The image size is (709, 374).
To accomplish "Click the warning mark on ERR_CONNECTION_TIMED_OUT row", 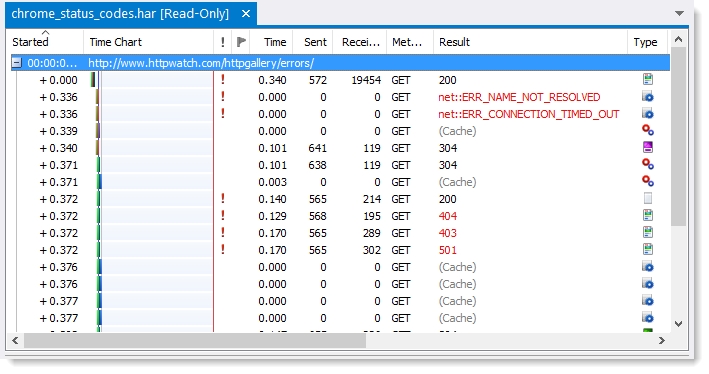I will coord(222,114).
